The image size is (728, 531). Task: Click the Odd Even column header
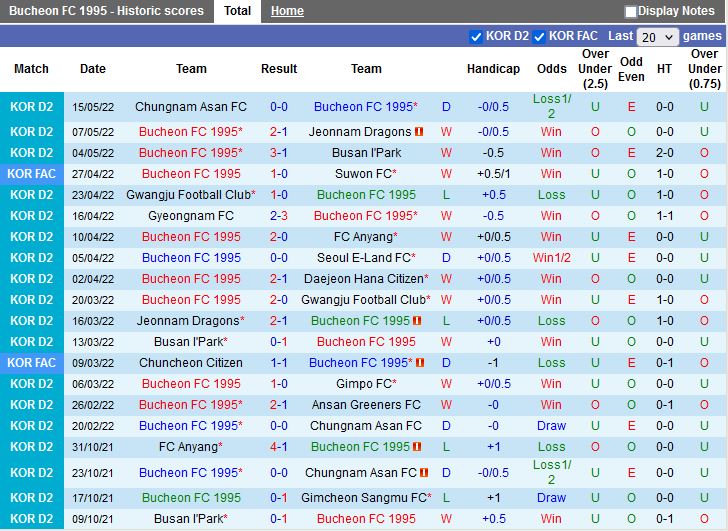(x=631, y=69)
